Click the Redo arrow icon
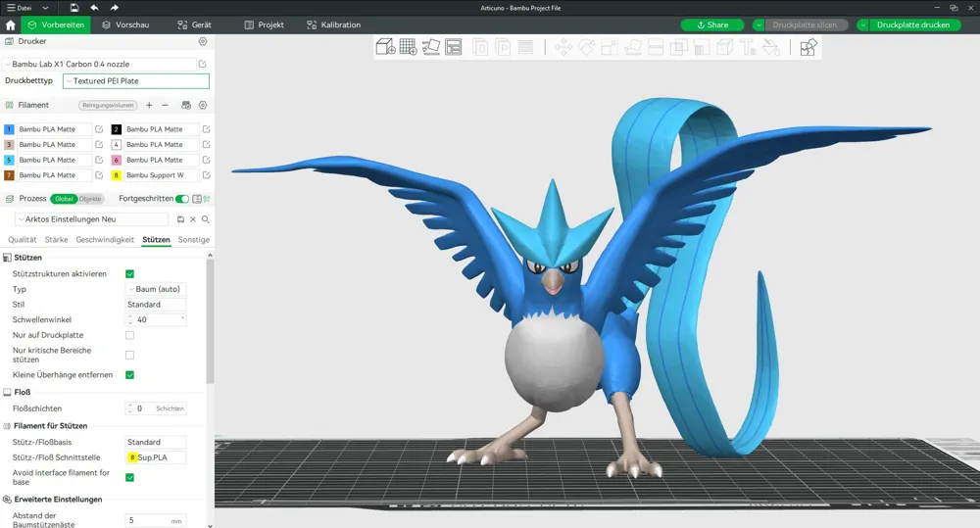Image resolution: width=980 pixels, height=528 pixels. point(114,8)
